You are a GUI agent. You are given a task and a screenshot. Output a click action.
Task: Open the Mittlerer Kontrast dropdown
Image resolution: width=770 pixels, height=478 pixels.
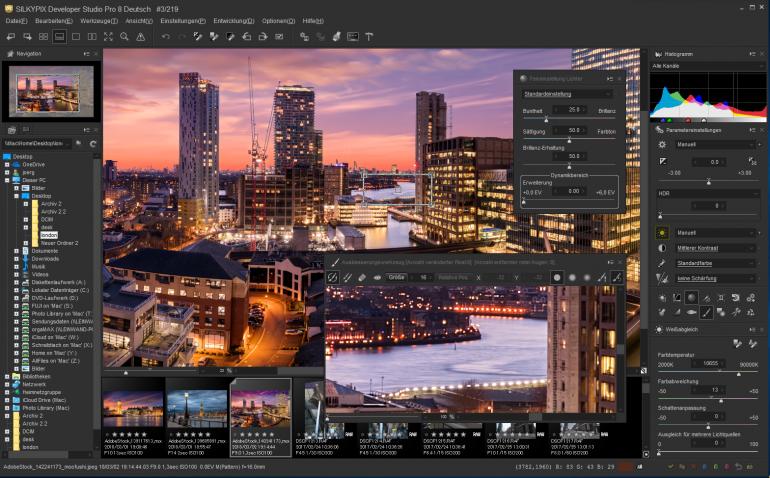pos(715,248)
